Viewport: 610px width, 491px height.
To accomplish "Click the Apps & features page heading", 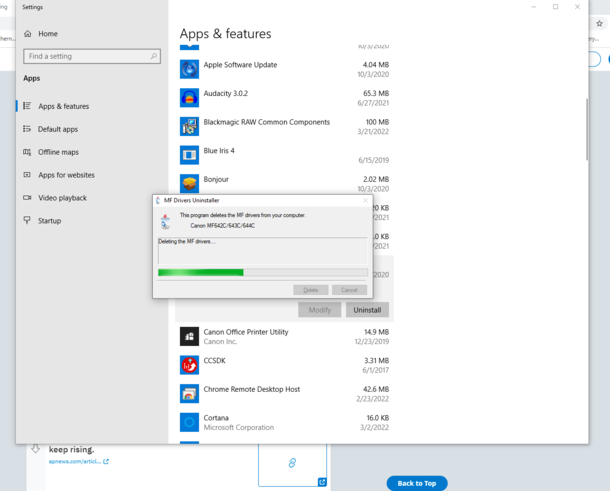I will point(226,34).
